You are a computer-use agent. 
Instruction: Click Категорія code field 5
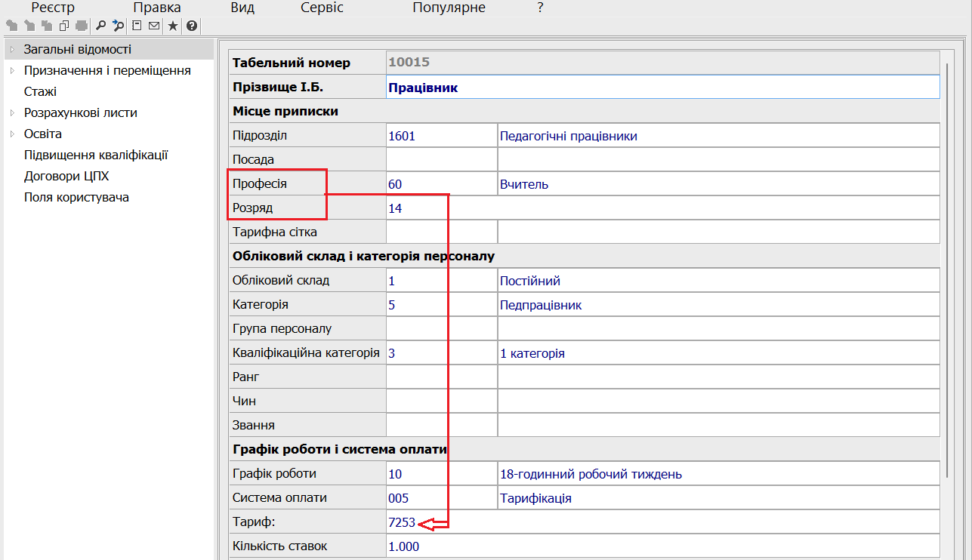click(x=441, y=305)
